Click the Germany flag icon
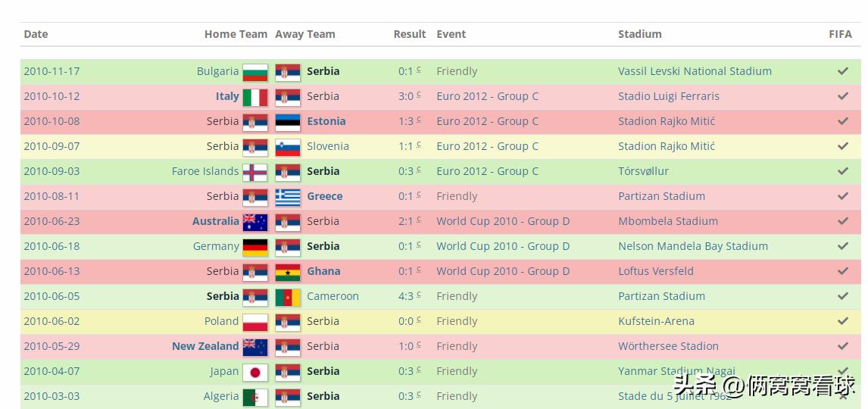This screenshot has width=868, height=409. [255, 247]
